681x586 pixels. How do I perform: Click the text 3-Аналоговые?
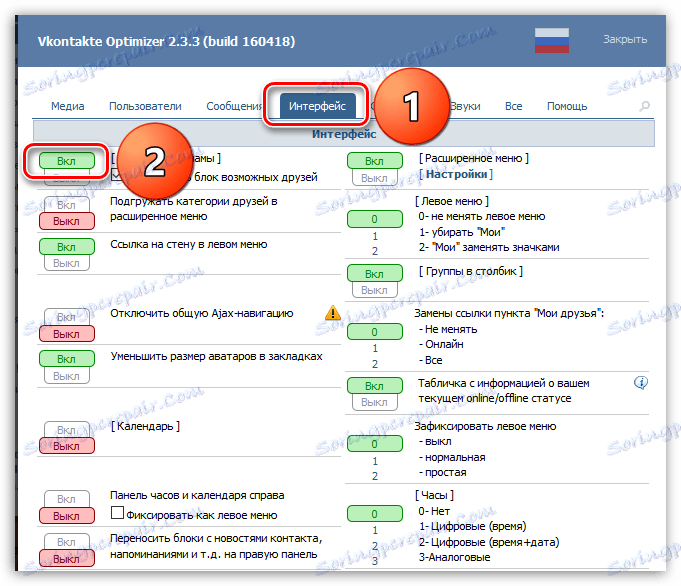[x=454, y=557]
